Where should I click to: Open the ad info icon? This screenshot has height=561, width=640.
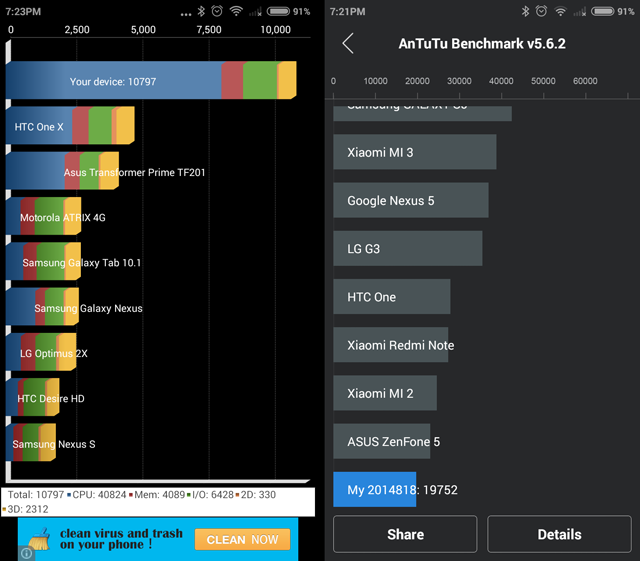pyautogui.click(x=26, y=553)
